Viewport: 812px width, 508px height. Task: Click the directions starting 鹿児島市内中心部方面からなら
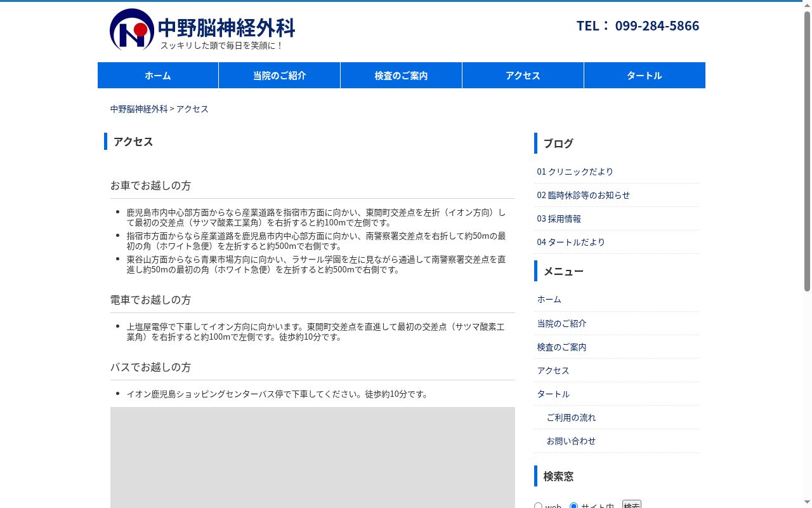click(x=316, y=218)
